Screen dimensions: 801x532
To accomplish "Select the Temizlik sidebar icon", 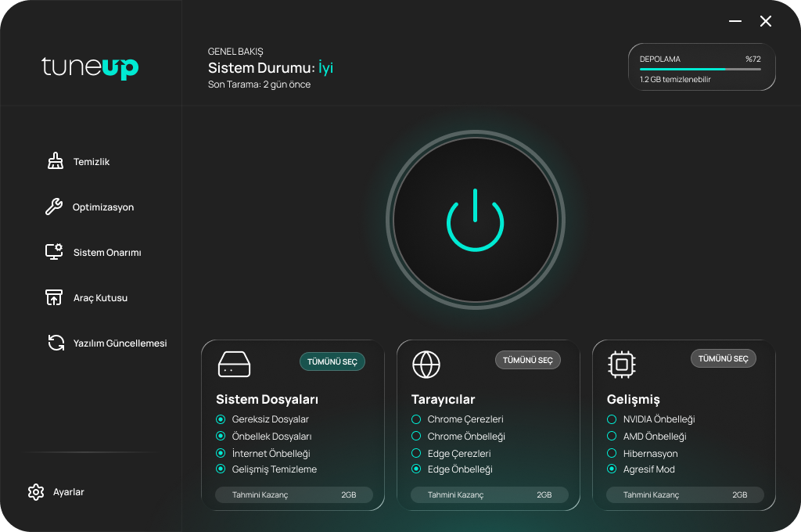I will click(55, 161).
